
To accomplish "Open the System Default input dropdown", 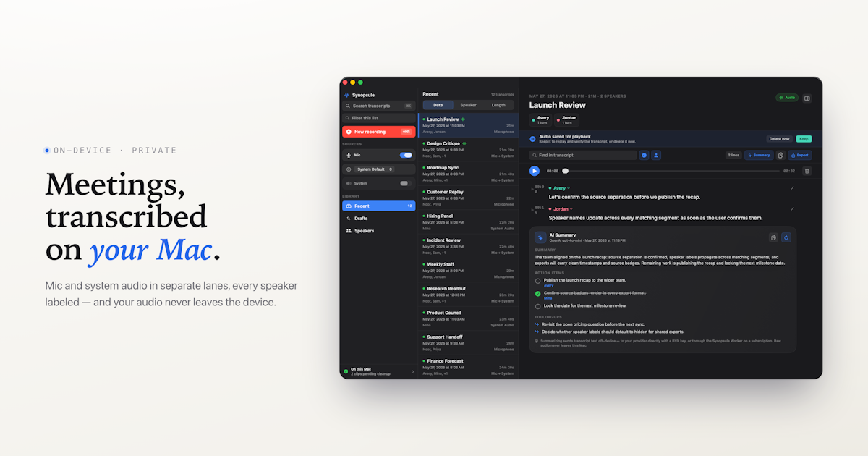I will [375, 169].
